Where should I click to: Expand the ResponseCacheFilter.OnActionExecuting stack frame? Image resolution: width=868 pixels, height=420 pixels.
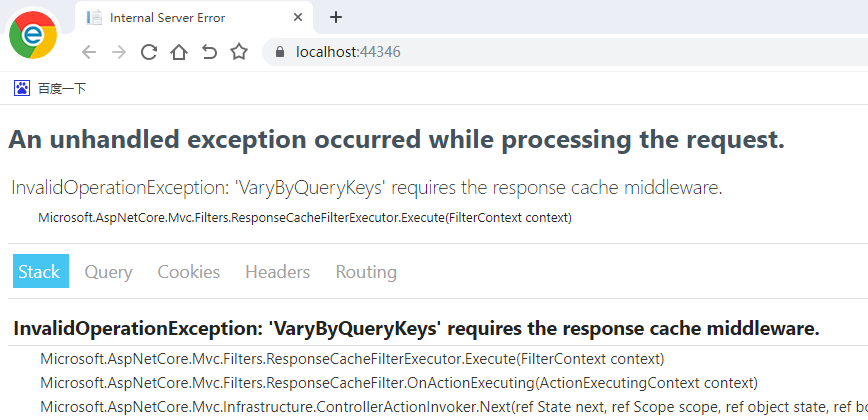(x=399, y=382)
